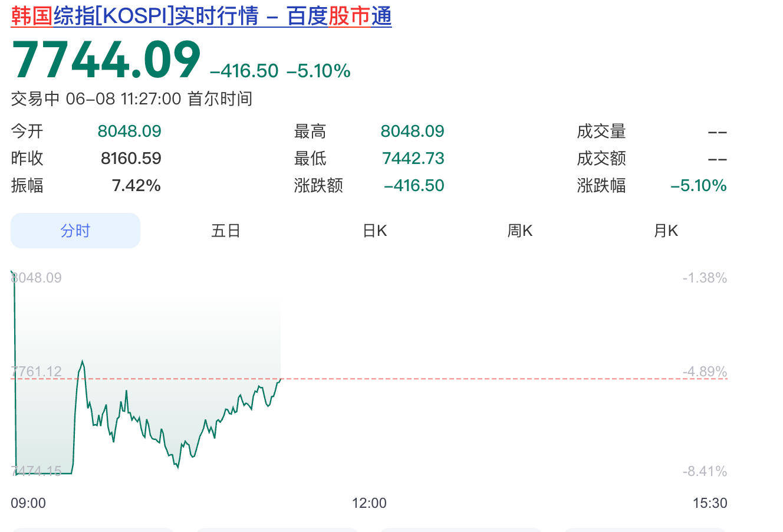Click the current index value 7744.09
Viewport: 783px width, 532px height.
click(x=107, y=60)
